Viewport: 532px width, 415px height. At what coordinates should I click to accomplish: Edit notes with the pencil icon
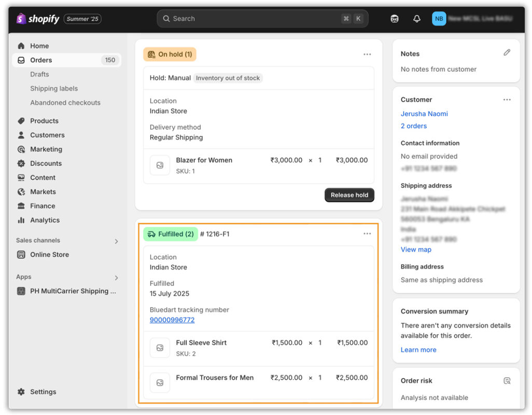point(507,52)
